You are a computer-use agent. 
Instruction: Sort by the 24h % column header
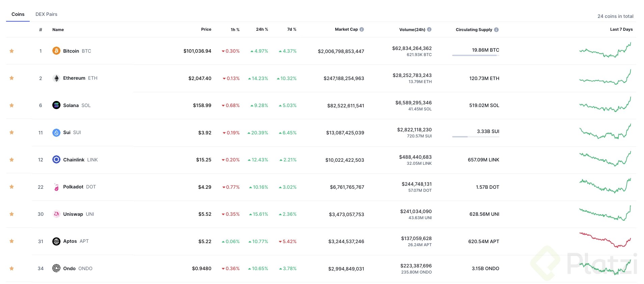point(262,29)
